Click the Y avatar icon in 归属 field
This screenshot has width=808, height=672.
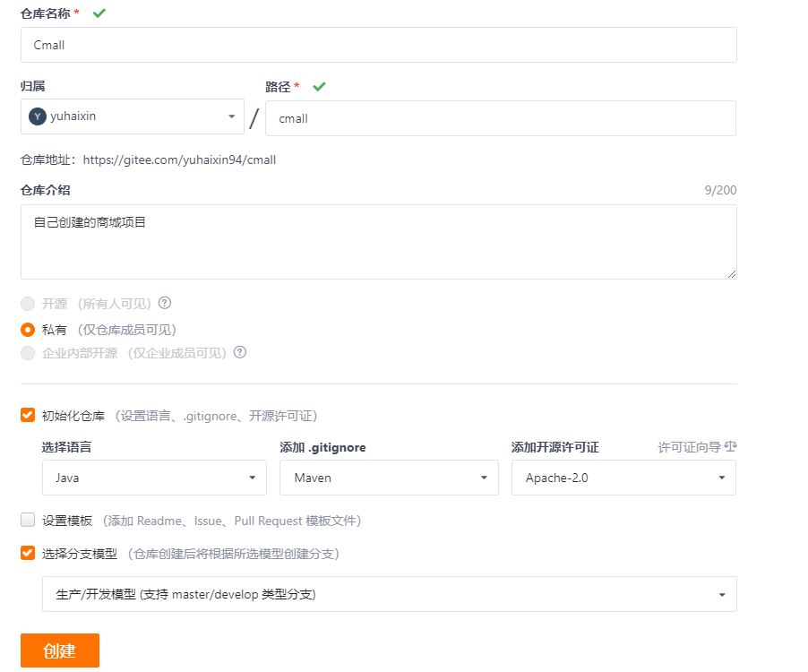tap(38, 116)
